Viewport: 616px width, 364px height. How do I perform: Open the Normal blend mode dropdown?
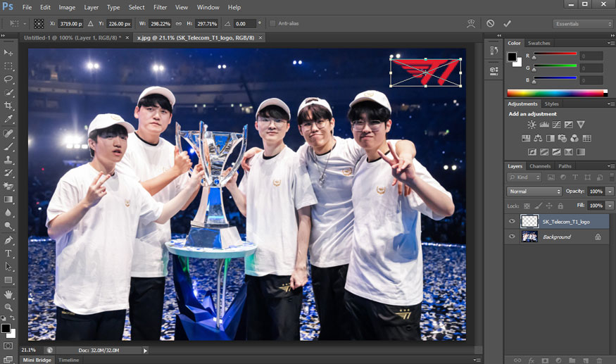(x=534, y=192)
